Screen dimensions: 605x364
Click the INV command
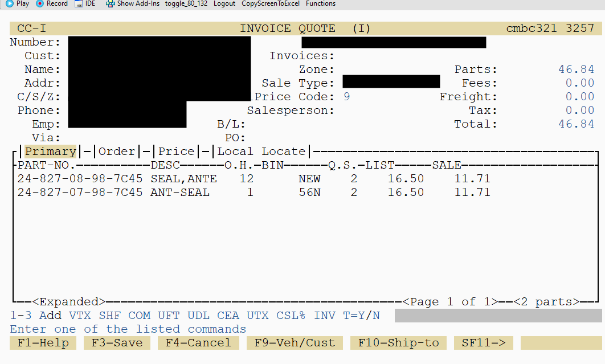tap(325, 316)
